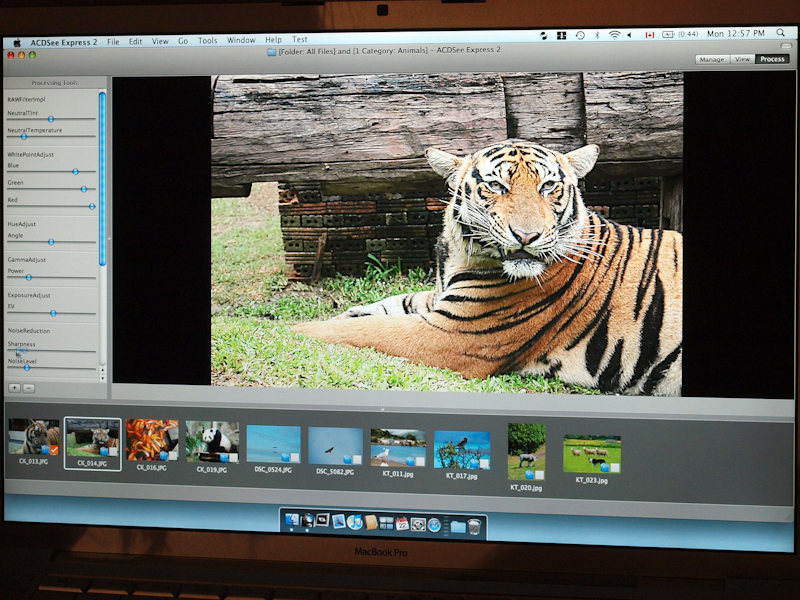Click the Green white point slider
This screenshot has height=600, width=800.
point(84,189)
